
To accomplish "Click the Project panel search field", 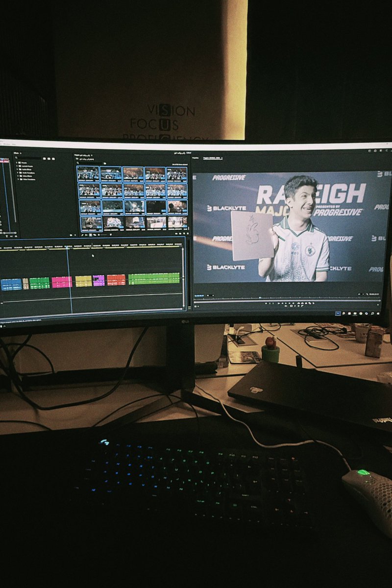I will (91, 163).
